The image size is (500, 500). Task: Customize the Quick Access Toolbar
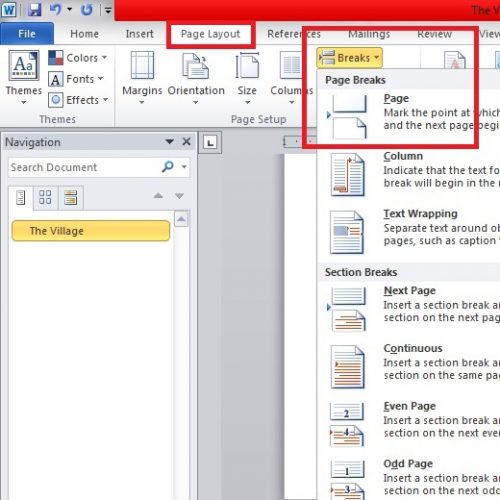point(108,10)
